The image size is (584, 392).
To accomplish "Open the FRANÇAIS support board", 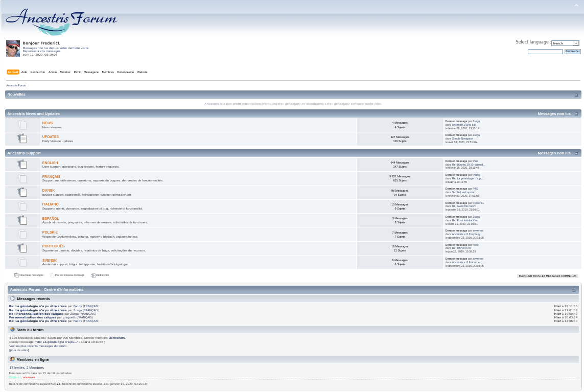I will (51, 177).
